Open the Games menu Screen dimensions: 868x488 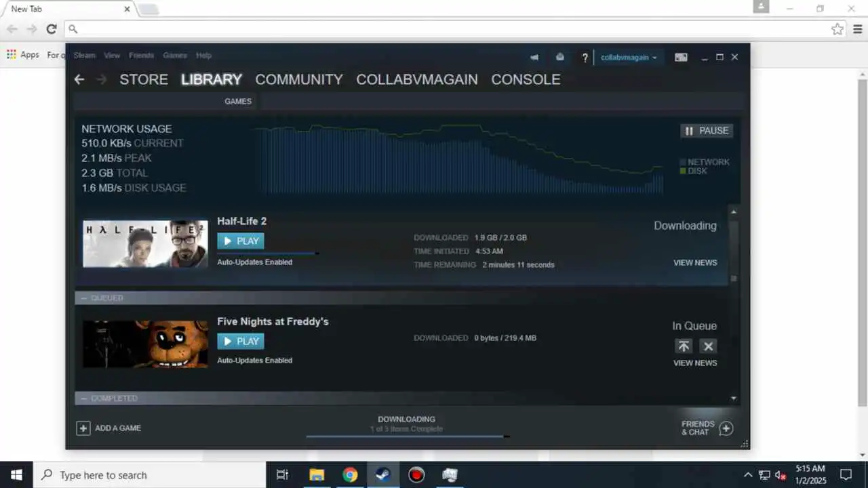coord(175,56)
